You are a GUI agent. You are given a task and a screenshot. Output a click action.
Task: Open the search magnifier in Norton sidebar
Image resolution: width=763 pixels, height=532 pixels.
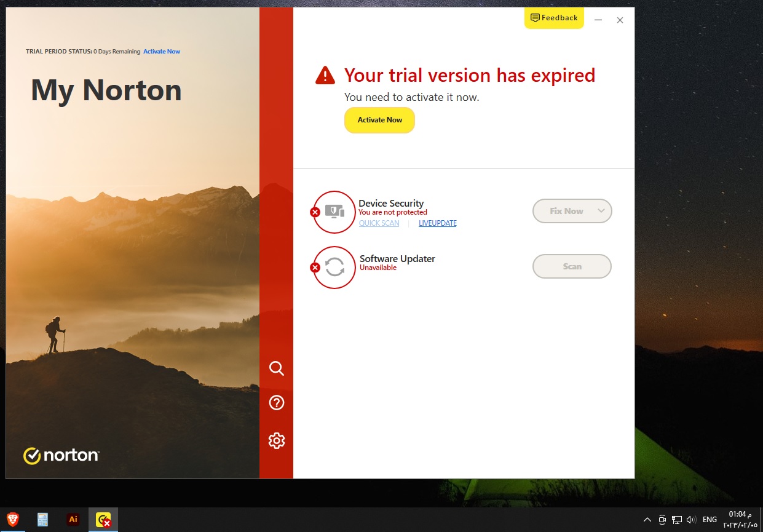[x=277, y=368]
